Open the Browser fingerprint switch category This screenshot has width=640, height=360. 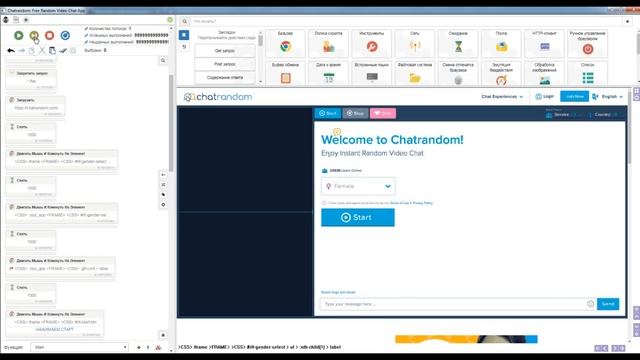click(x=458, y=73)
